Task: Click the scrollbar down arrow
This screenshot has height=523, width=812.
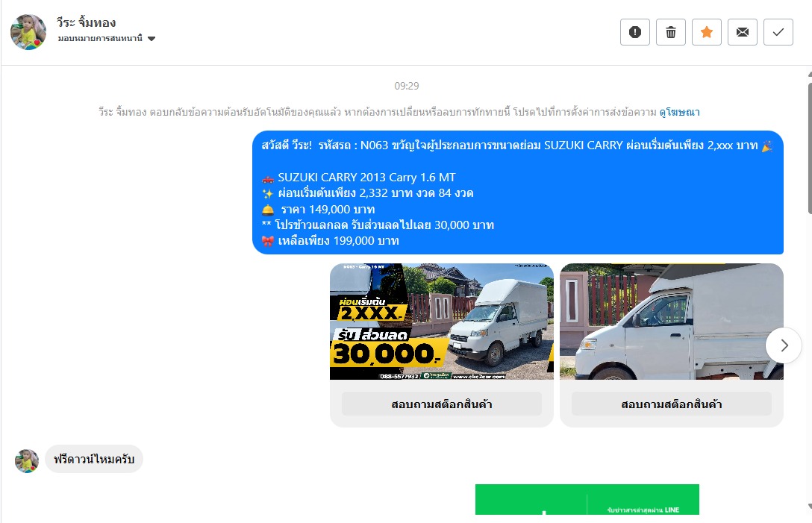Action: coord(810,506)
